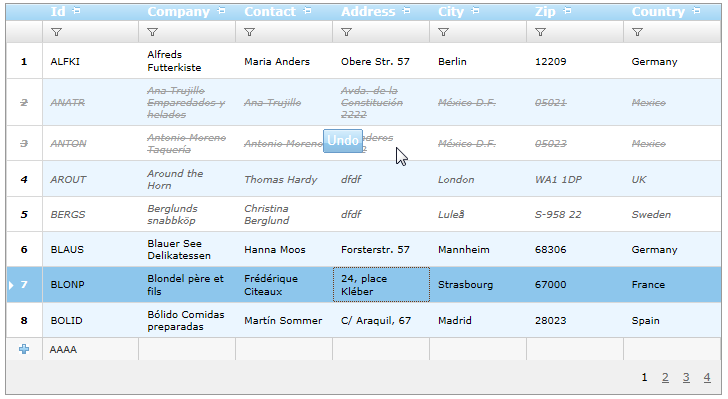The width and height of the screenshot is (728, 399).
Task: Click the ALFKI id cell
Action: (x=91, y=61)
